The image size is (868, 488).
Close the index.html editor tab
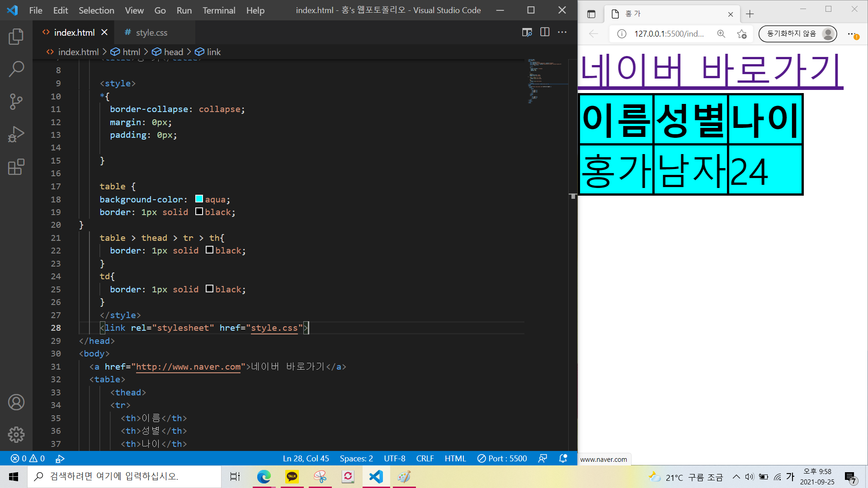click(x=104, y=32)
